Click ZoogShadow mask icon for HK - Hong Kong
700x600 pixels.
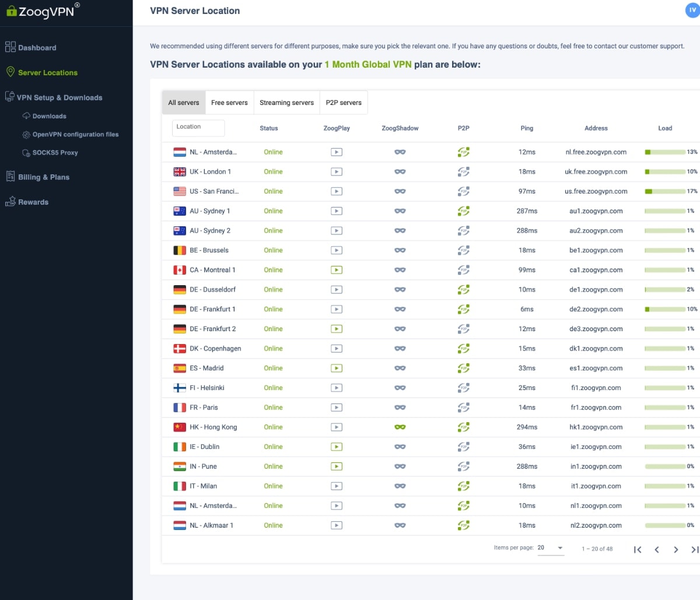coord(400,427)
